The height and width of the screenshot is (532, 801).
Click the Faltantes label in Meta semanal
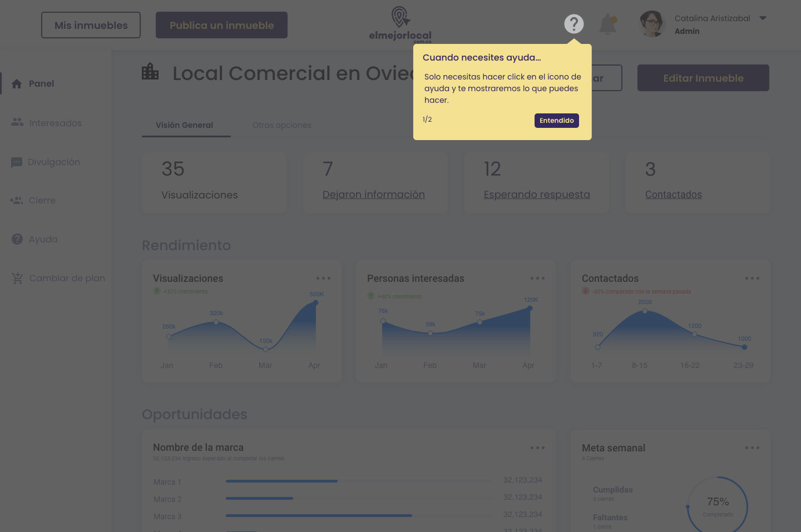click(x=610, y=518)
